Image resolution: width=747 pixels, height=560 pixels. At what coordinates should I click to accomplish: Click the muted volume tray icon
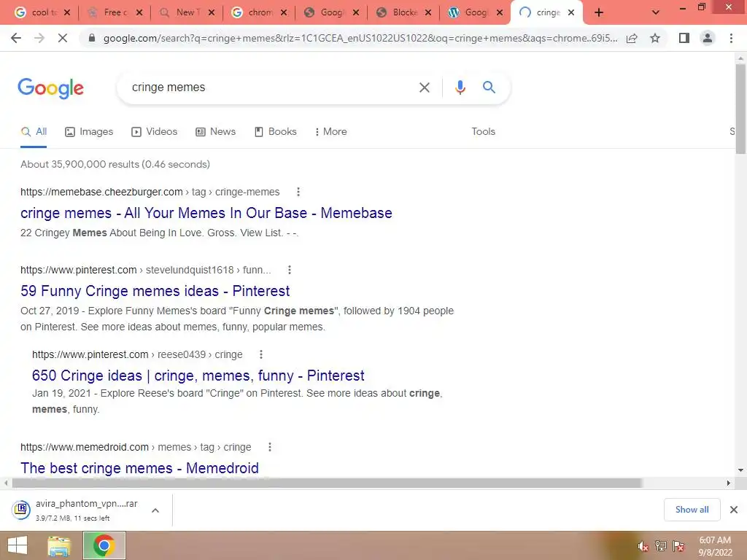tap(643, 546)
